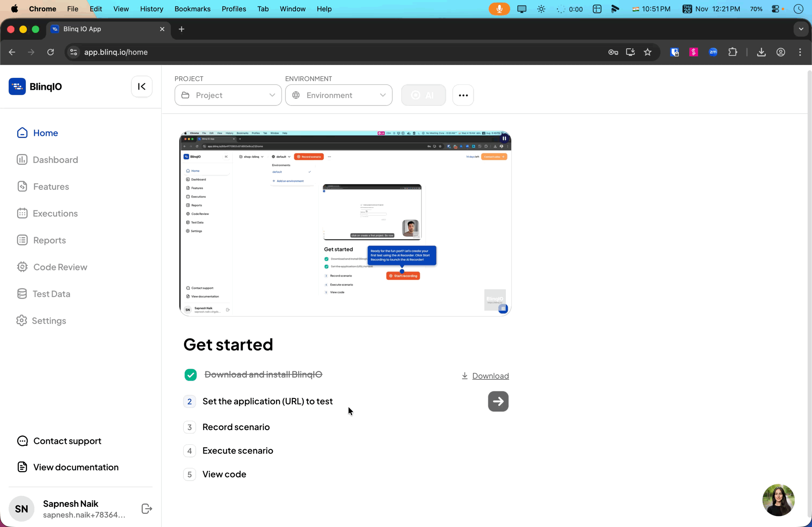Open the Dashboard from the sidebar
The image size is (812, 527).
55,159
